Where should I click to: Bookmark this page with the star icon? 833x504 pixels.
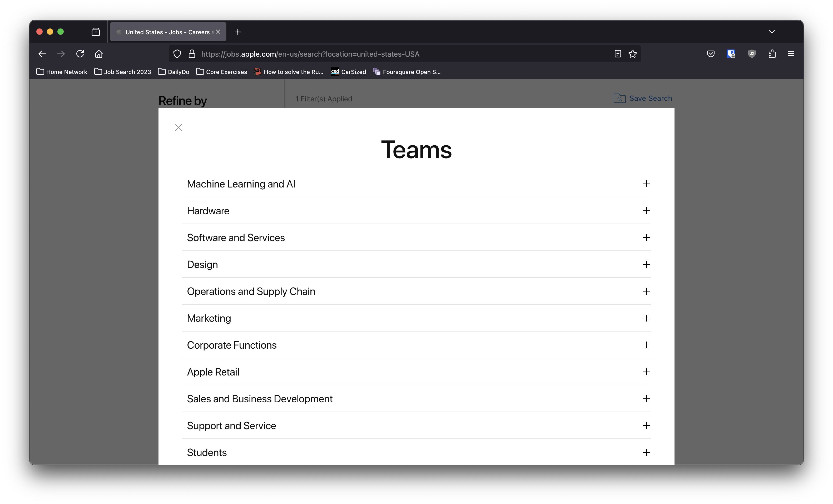tap(633, 54)
